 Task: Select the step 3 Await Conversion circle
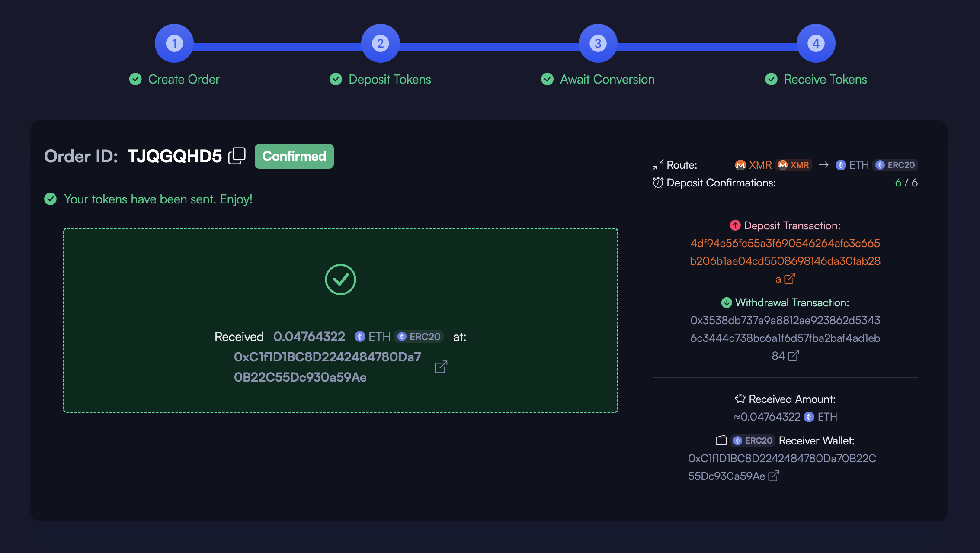pos(598,43)
